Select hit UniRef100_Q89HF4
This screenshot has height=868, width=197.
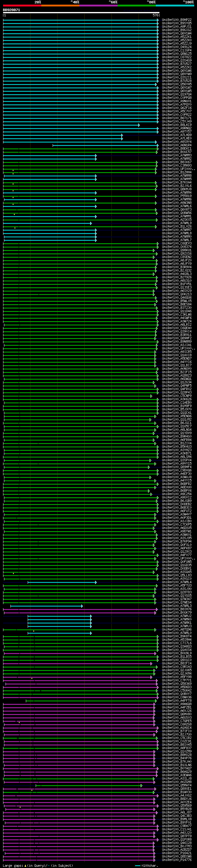click(177, 467)
